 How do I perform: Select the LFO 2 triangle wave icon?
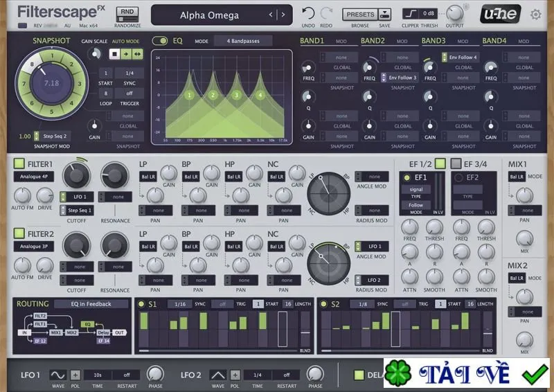218,375
